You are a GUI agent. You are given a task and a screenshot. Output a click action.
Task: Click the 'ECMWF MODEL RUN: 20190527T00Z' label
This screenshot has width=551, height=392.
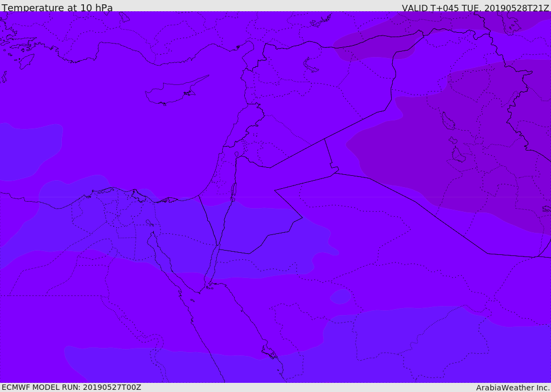tap(72, 388)
